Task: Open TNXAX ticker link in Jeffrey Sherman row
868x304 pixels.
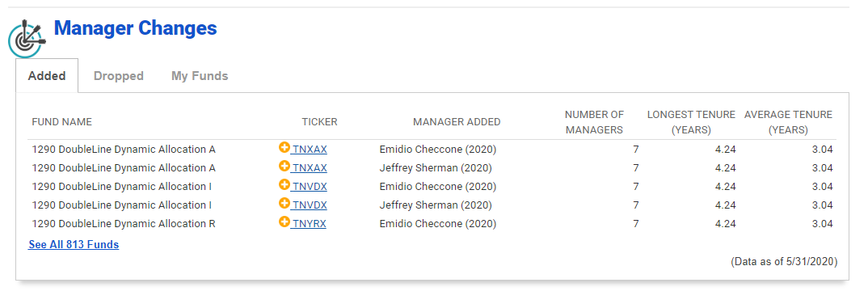Action: [x=310, y=168]
